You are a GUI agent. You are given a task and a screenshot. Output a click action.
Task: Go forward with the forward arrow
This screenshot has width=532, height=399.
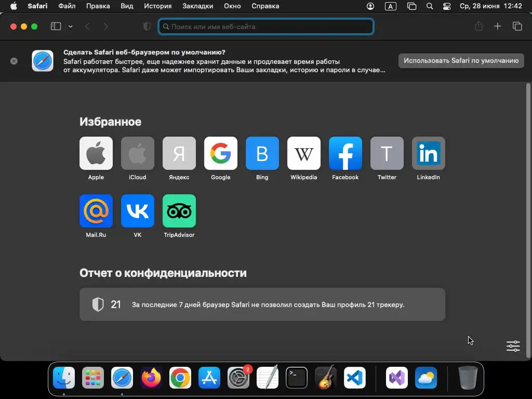pyautogui.click(x=105, y=26)
